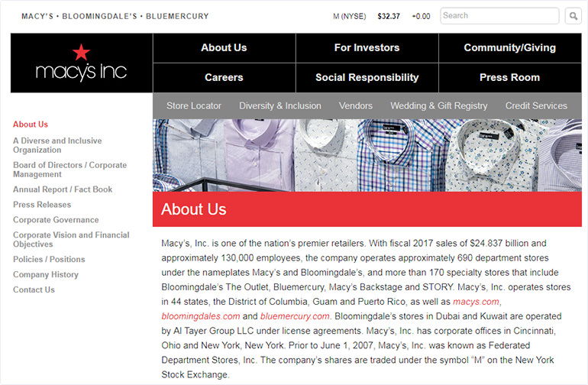Screen dimensions: 588x385
Task: Open Press Releases in sidebar
Action: click(x=42, y=205)
